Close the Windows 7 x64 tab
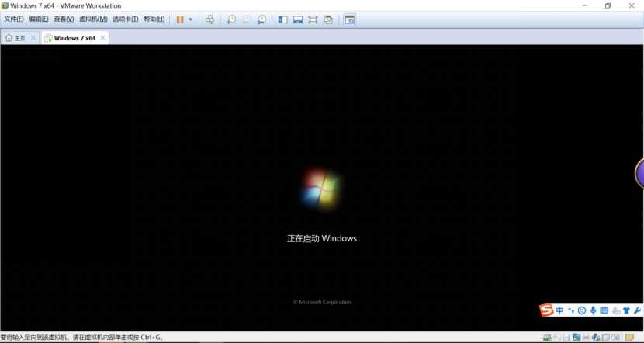The image size is (644, 343). coord(102,38)
